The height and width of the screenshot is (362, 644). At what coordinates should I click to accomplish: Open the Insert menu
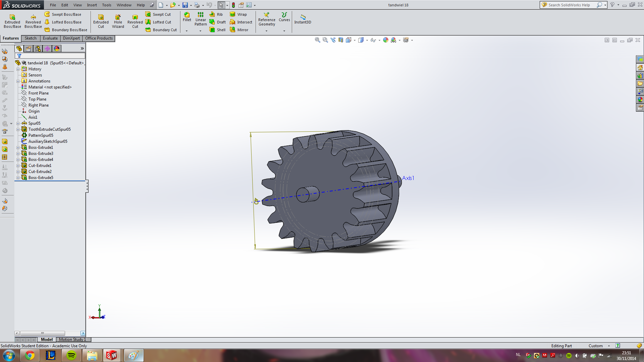pyautogui.click(x=92, y=5)
